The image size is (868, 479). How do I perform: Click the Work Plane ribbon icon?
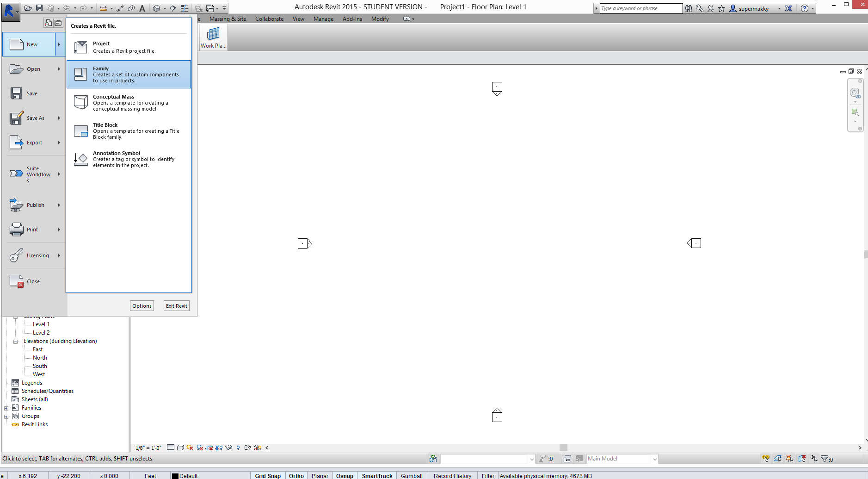pos(213,37)
